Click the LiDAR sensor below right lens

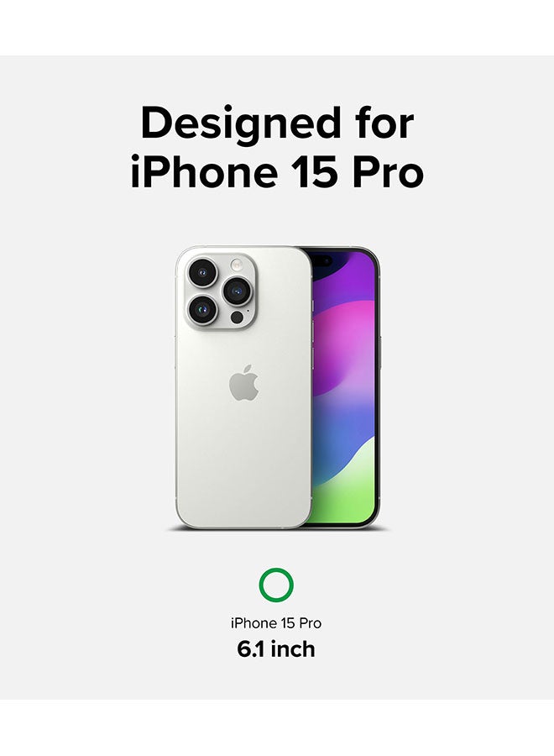point(237,318)
